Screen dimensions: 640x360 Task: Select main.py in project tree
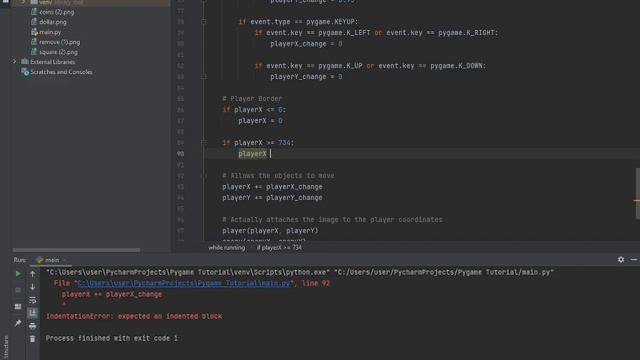(x=50, y=32)
